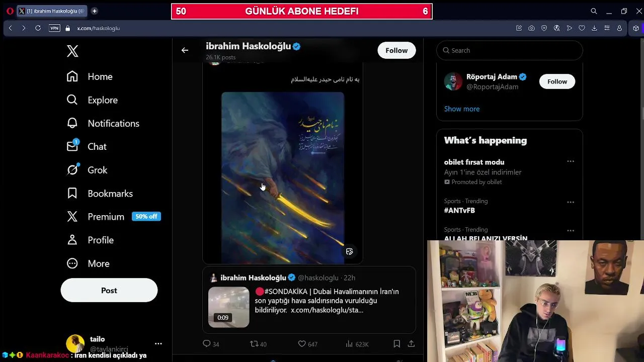
Task: View post analytics showing 623K
Action: [357, 344]
